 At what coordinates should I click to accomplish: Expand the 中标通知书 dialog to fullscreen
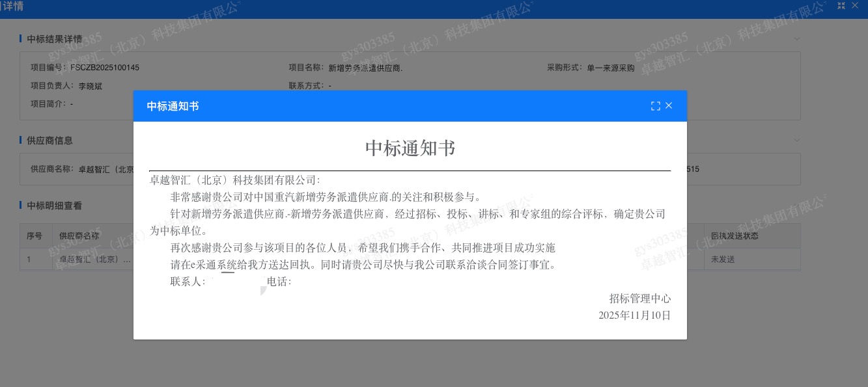coord(655,106)
